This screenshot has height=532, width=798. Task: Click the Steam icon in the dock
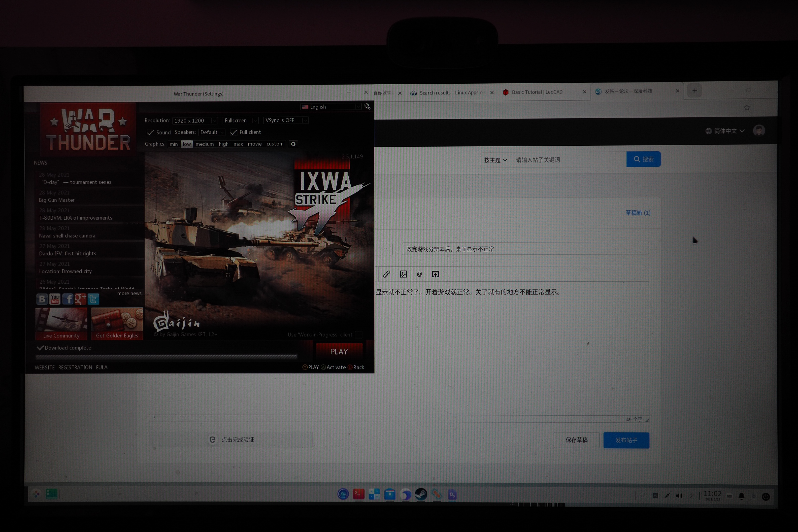(421, 494)
